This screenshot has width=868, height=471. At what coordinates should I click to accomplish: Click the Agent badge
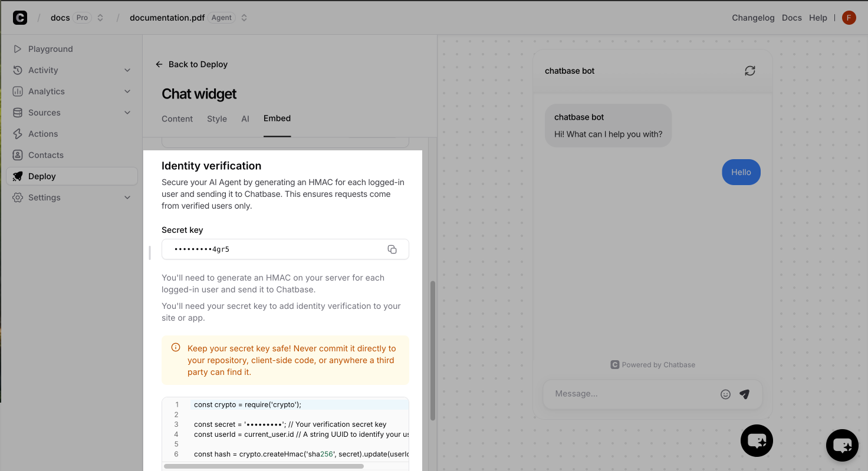(x=222, y=18)
